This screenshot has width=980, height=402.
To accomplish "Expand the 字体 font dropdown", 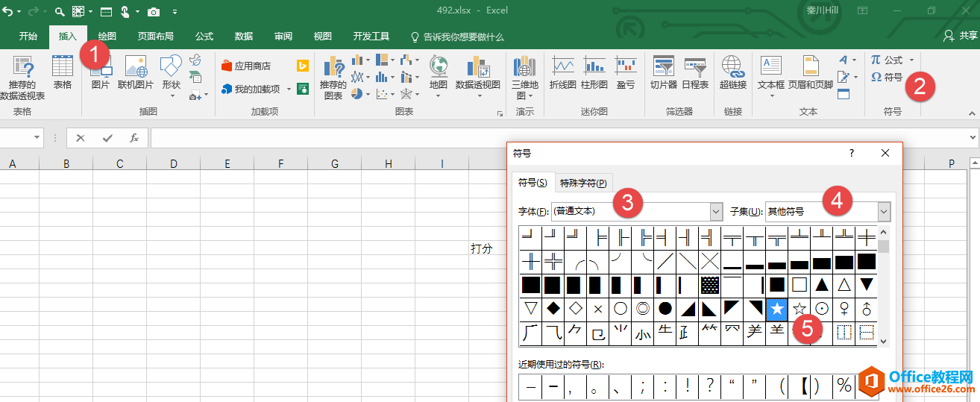I will 716,212.
